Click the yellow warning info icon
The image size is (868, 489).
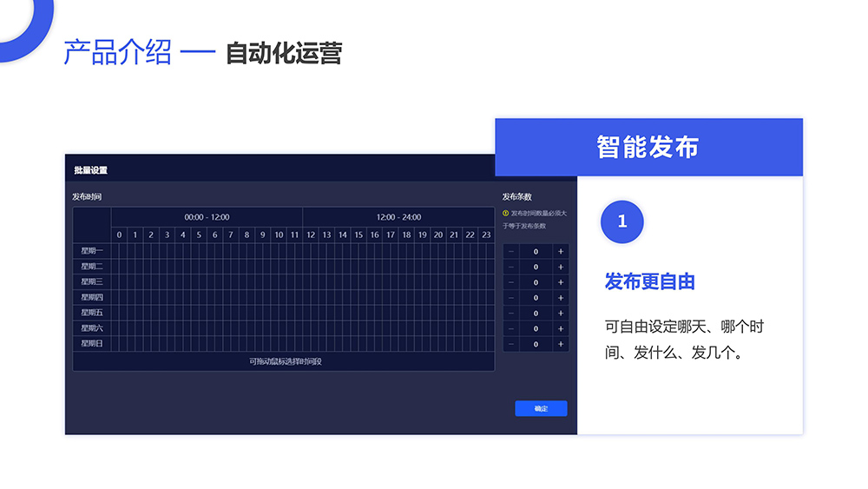506,213
